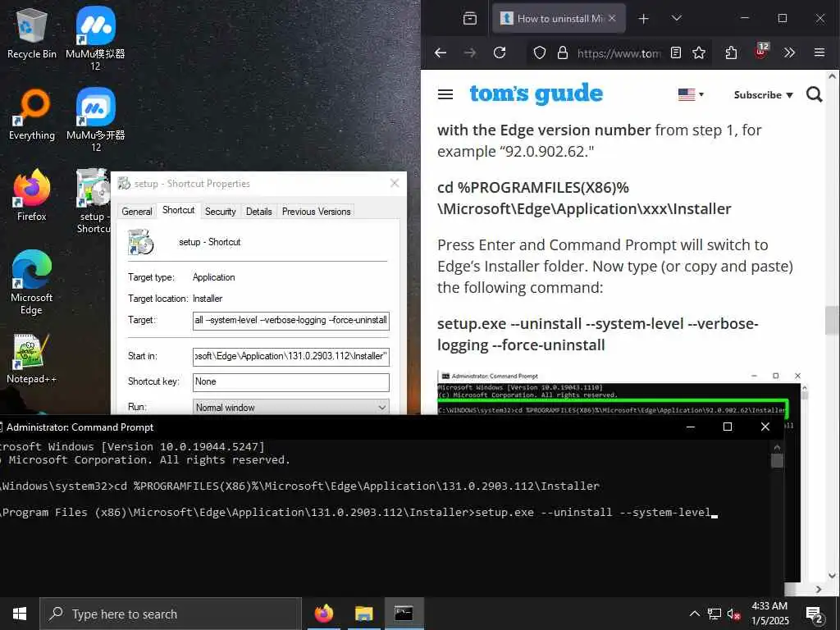Launch Notepad++ desktop icon

[31, 359]
